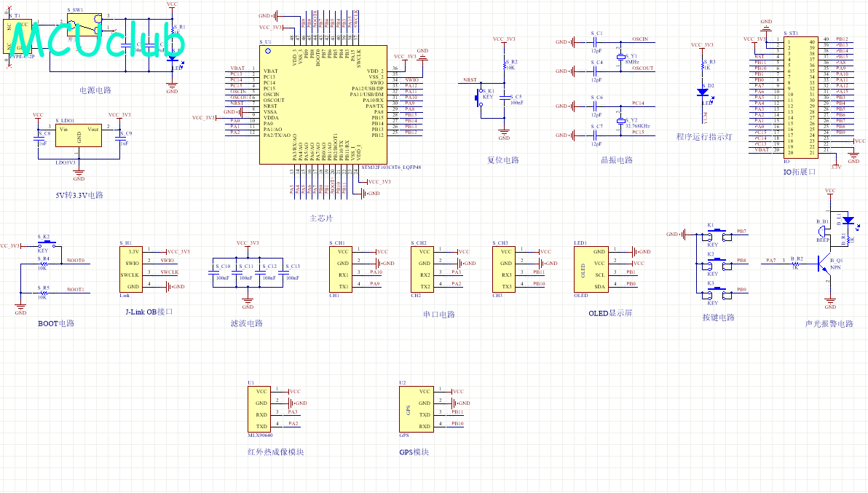Click the '电源电路' section label
This screenshot has width=868, height=493.
coord(95,90)
